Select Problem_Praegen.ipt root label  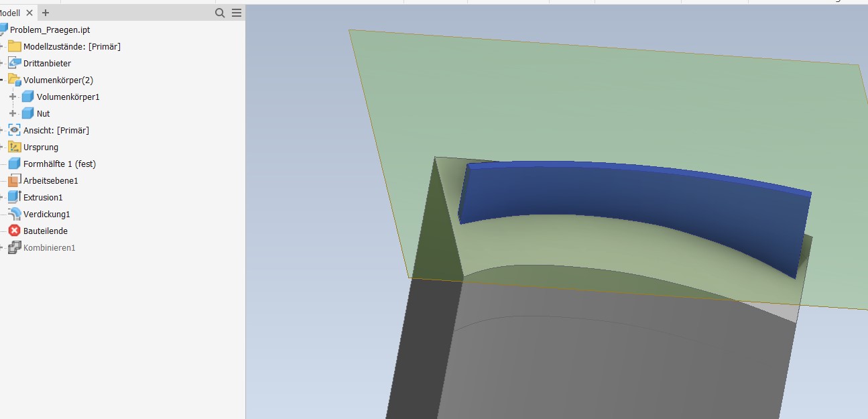pyautogui.click(x=50, y=29)
